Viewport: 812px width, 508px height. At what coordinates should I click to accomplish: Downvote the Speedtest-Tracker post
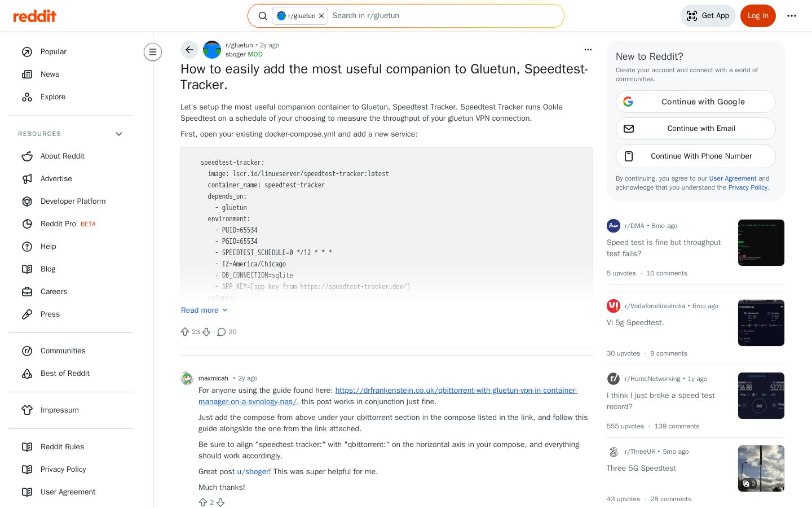tap(206, 332)
